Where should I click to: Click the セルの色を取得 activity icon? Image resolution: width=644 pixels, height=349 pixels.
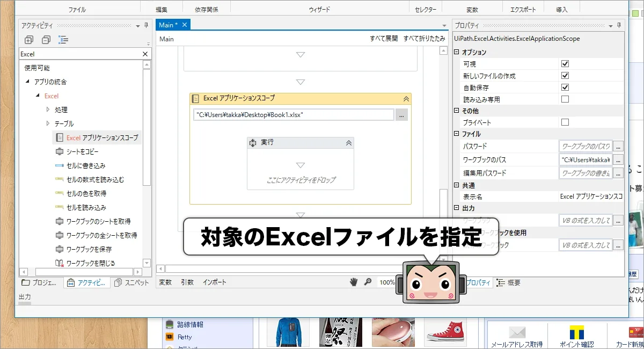[60, 194]
